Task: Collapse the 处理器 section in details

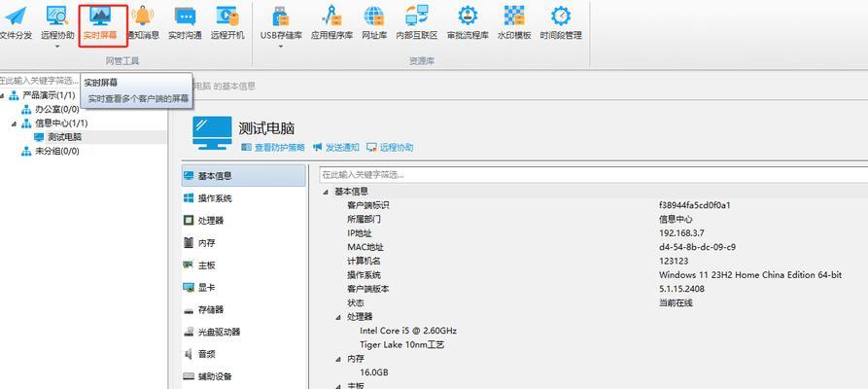Action: coord(337,317)
